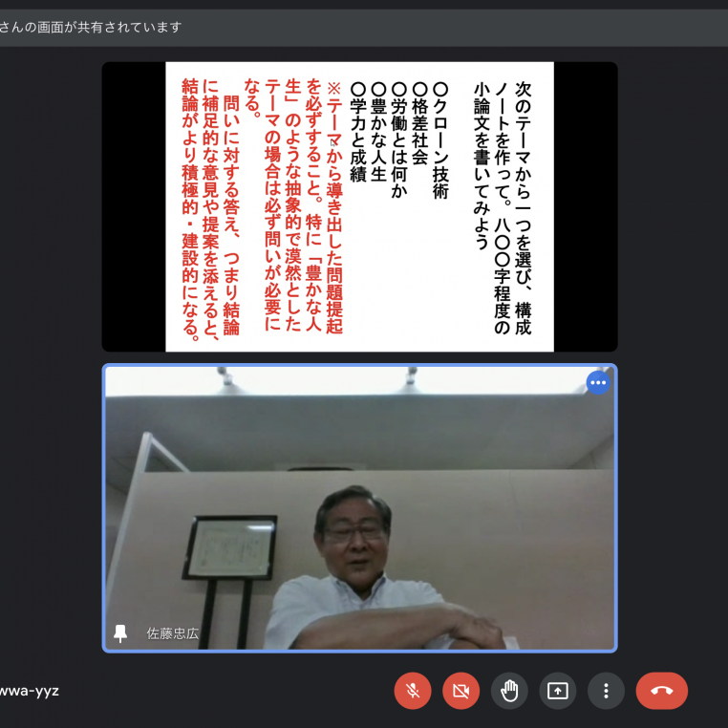Viewport: 728px width, 728px height.
Task: Unpin 佐藤忠広 video tile
Action: coord(120,633)
